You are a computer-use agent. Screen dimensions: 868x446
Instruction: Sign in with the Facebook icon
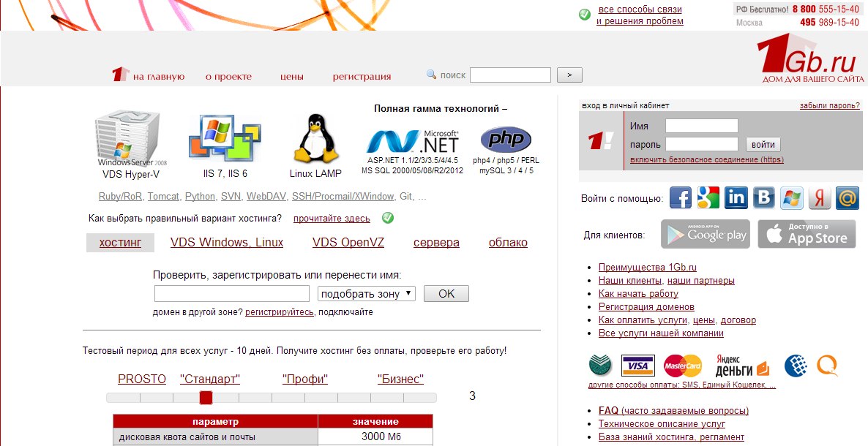point(681,198)
